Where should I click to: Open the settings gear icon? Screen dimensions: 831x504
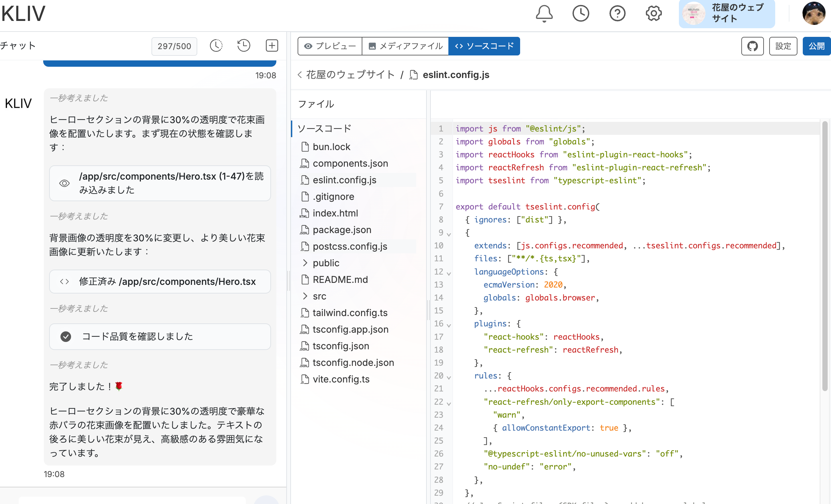pyautogui.click(x=654, y=14)
